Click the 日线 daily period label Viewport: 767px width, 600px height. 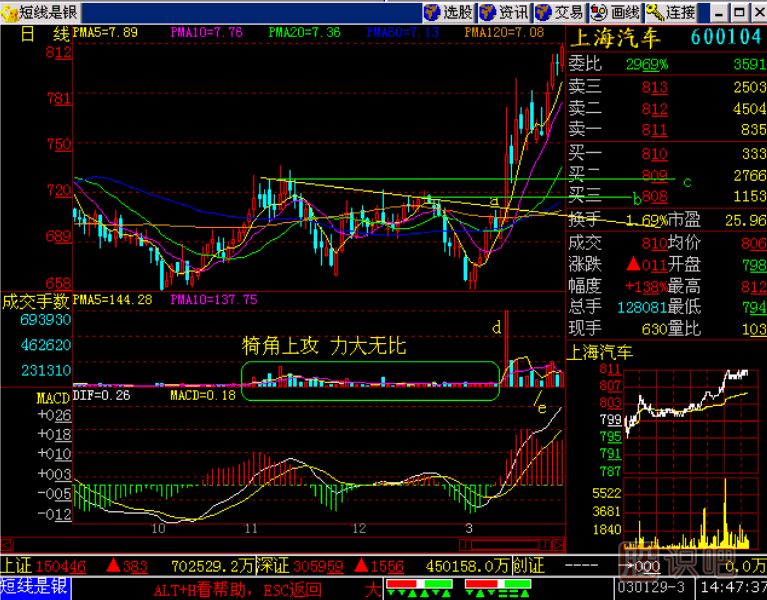point(44,33)
